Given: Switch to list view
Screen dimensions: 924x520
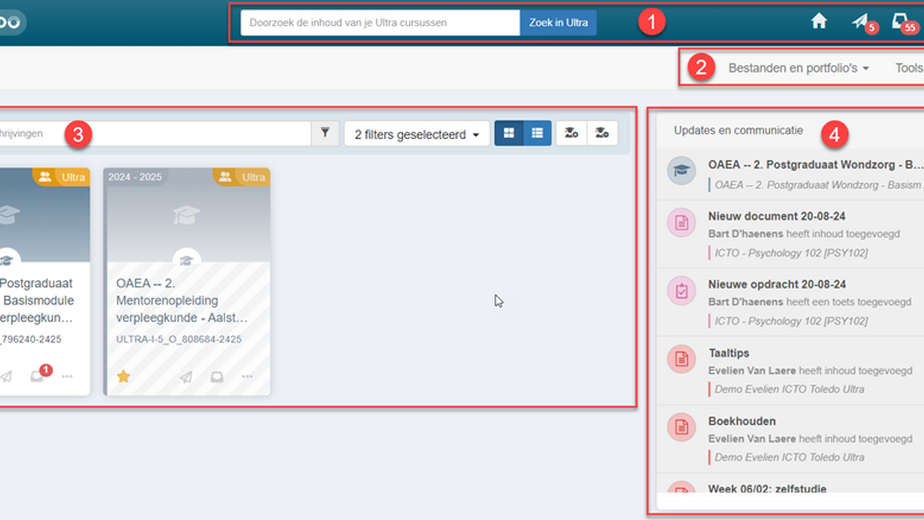Looking at the screenshot, I should [x=537, y=133].
